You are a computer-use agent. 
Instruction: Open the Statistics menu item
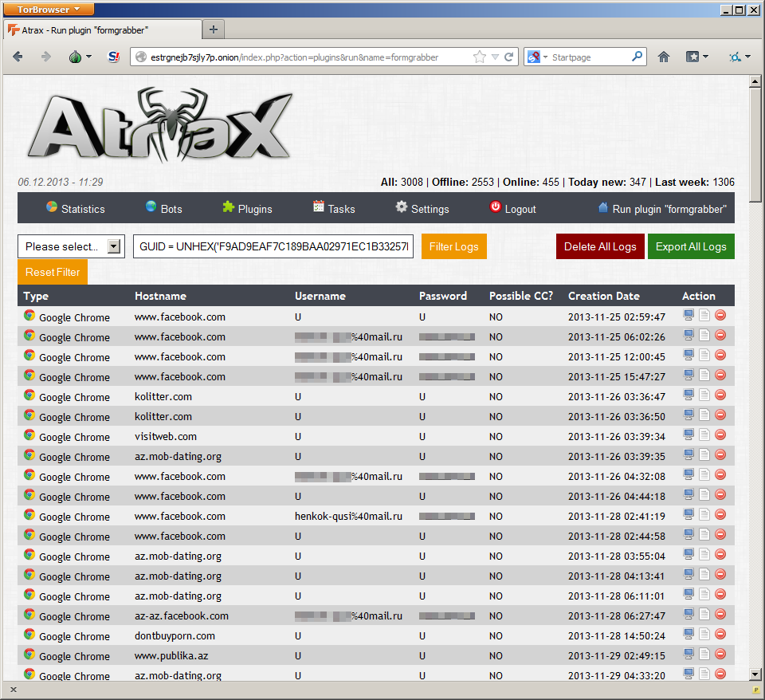pyautogui.click(x=76, y=208)
